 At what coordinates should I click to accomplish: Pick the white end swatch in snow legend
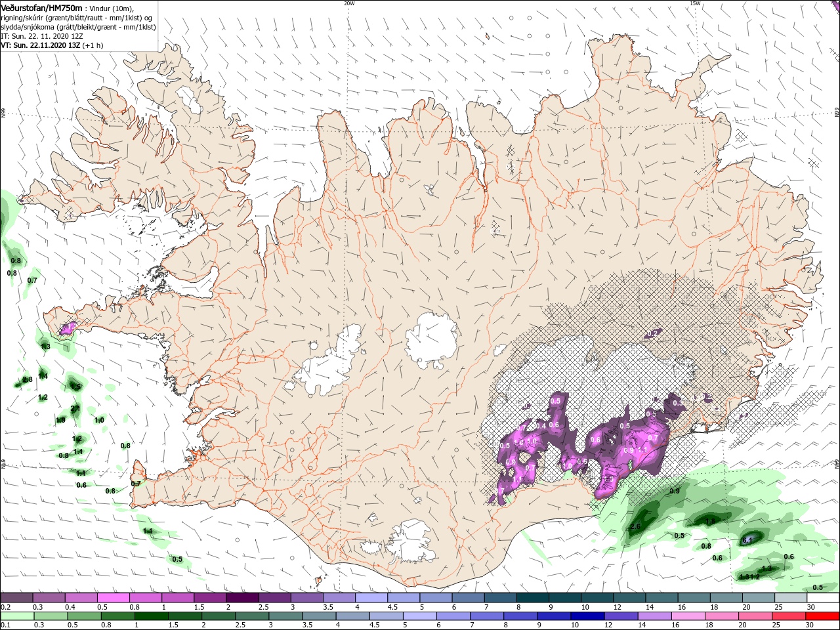coord(823,598)
